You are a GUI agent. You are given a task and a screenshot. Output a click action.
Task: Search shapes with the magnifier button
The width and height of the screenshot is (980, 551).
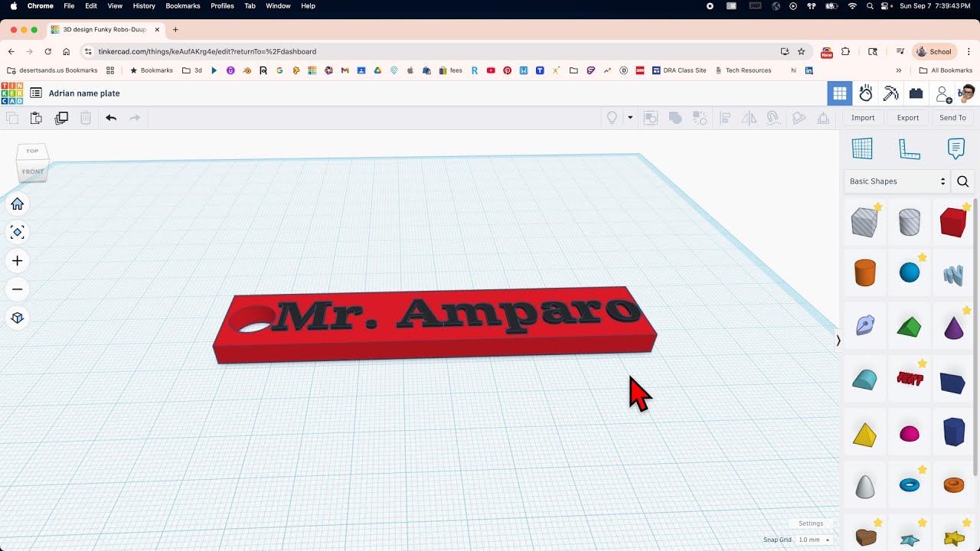click(x=962, y=181)
